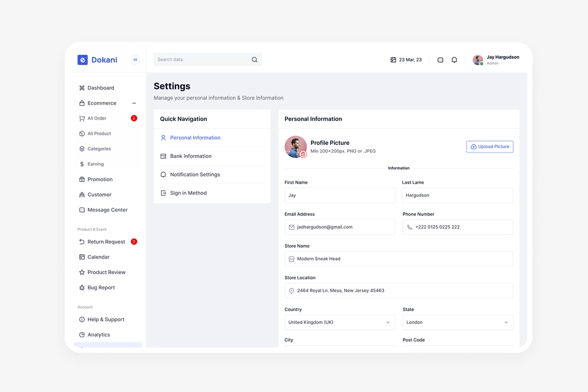Open the Country dropdown United Kingdom
588x392 pixels.
coord(340,322)
